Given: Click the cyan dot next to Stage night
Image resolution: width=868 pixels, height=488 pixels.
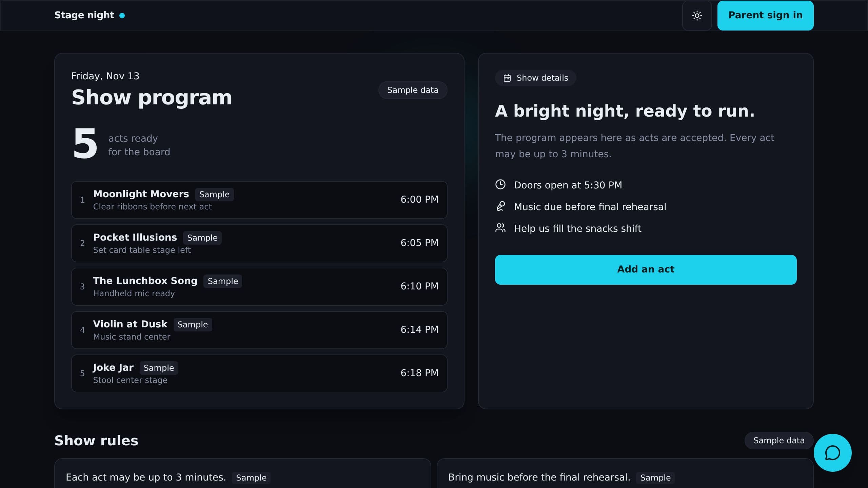Looking at the screenshot, I should (x=122, y=16).
